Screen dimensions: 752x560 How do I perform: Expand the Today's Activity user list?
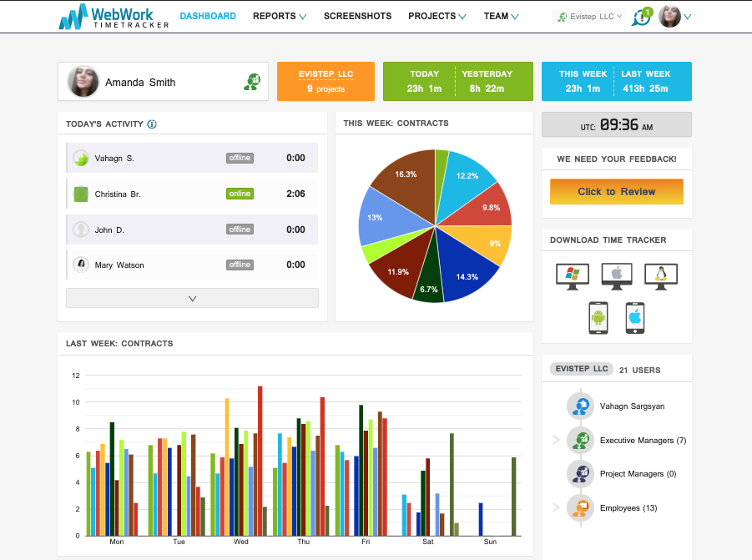click(x=192, y=298)
